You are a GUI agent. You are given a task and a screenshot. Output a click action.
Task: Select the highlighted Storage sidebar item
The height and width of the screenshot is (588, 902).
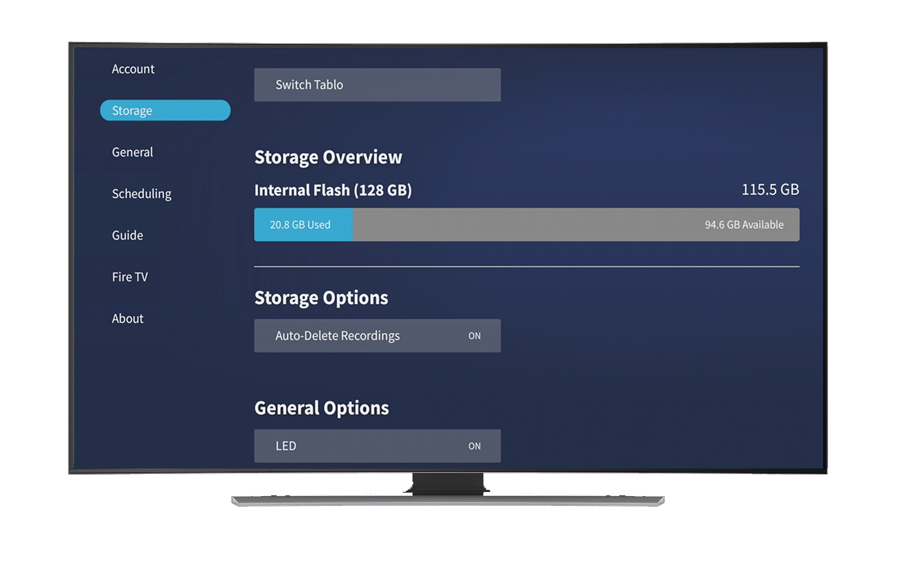pos(165,110)
